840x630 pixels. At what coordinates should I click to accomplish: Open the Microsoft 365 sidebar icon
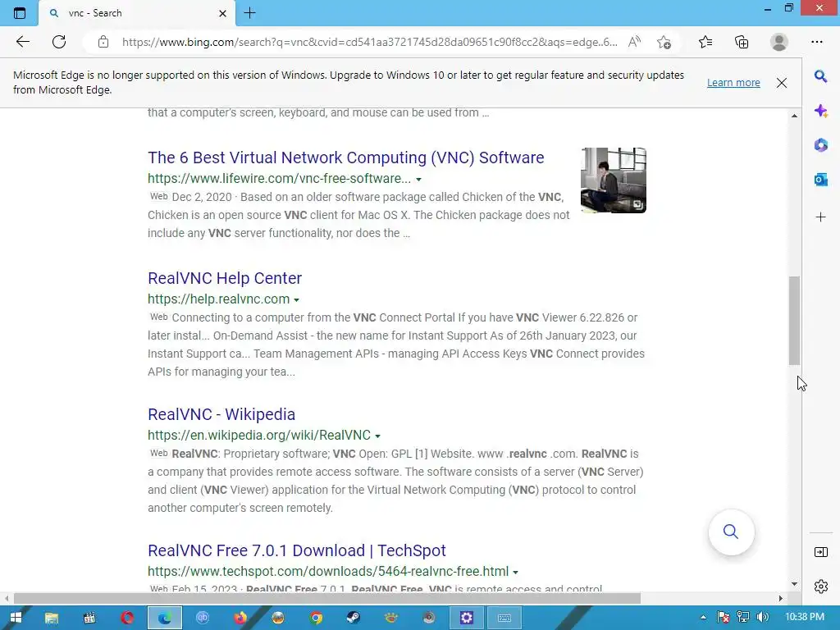click(820, 145)
